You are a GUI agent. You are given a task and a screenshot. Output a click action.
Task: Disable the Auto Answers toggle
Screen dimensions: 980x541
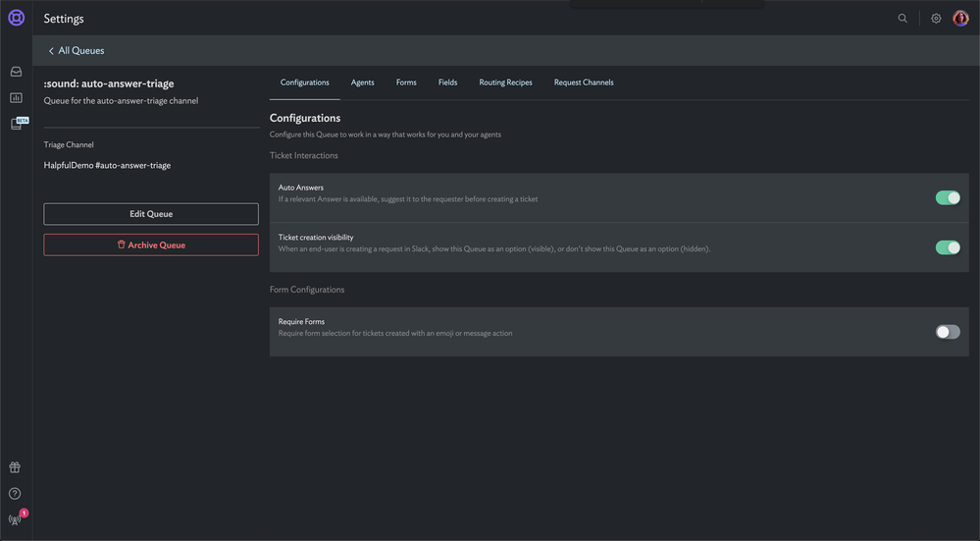click(x=948, y=197)
